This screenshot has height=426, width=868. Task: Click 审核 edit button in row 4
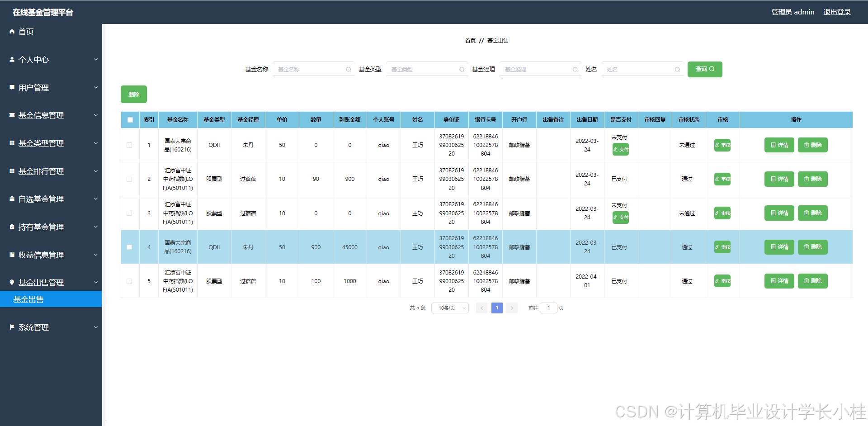[x=722, y=247]
